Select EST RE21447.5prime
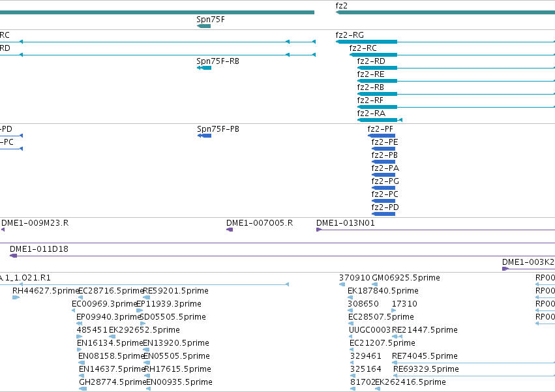 pyautogui.click(x=397, y=337)
